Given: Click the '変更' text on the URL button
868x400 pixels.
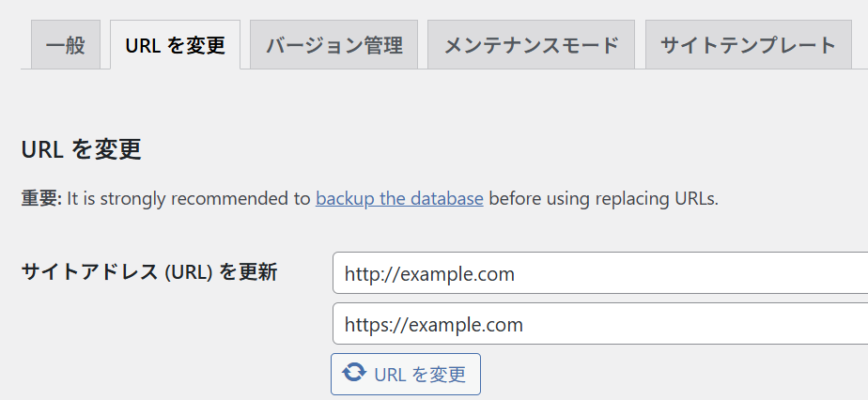Looking at the screenshot, I should point(447,375).
